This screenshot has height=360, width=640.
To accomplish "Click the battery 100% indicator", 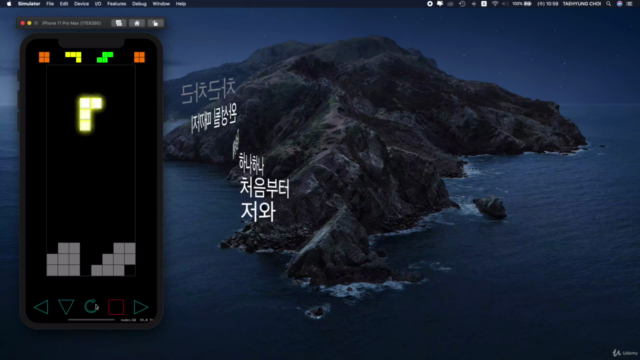I will coord(522,4).
